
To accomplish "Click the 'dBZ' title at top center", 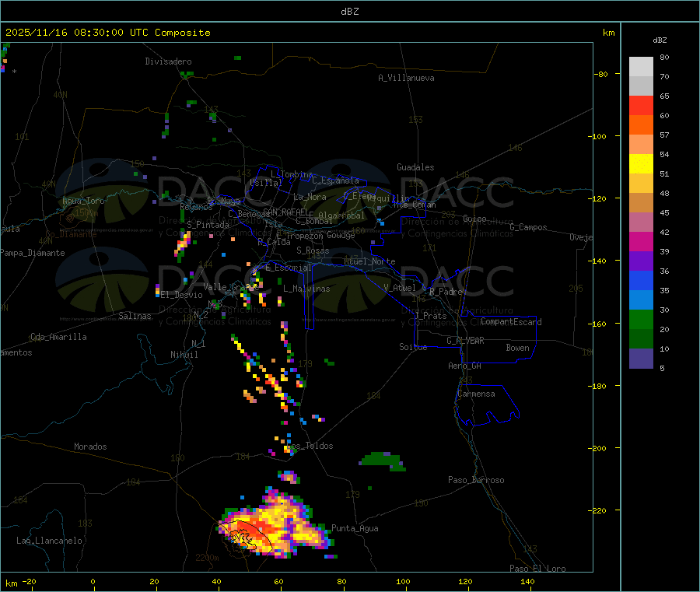I will coord(349,12).
